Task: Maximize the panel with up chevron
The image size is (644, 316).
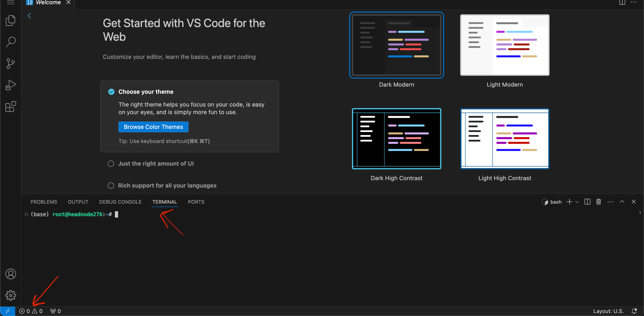Action: 622,202
